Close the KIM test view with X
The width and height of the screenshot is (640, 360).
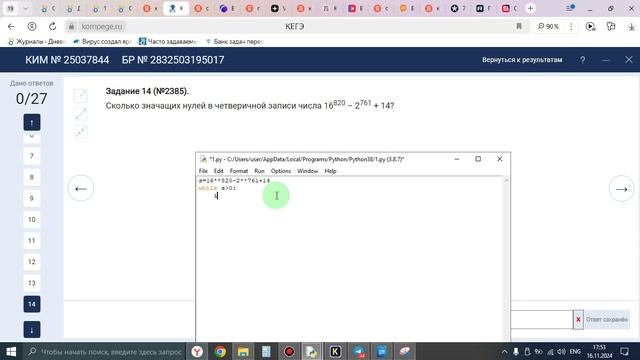[629, 60]
